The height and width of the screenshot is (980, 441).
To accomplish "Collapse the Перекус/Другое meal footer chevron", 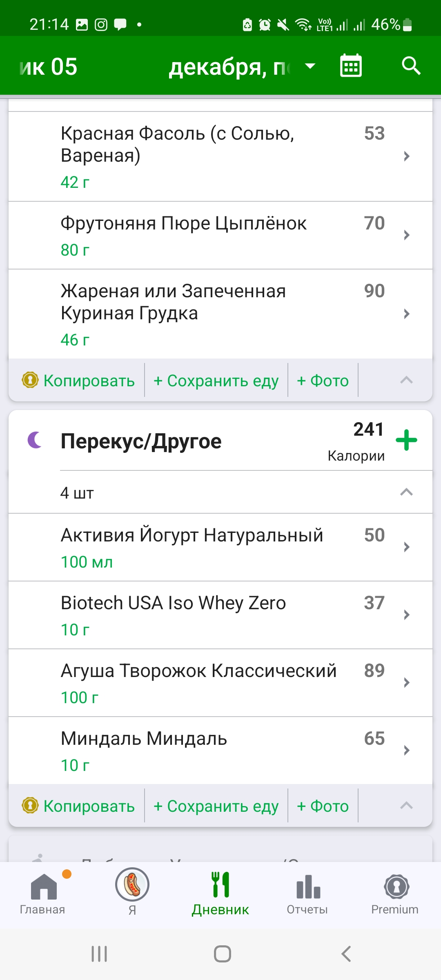I will [406, 805].
